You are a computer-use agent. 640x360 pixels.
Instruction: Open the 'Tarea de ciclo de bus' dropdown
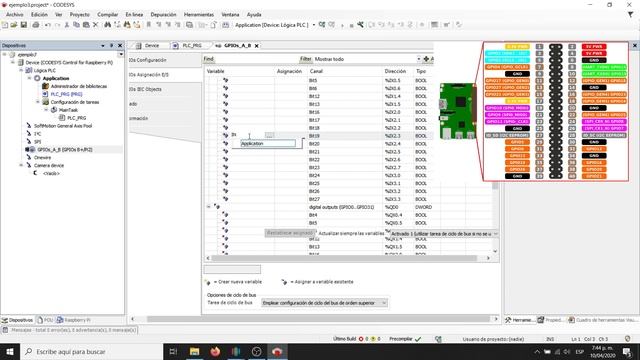pos(324,303)
